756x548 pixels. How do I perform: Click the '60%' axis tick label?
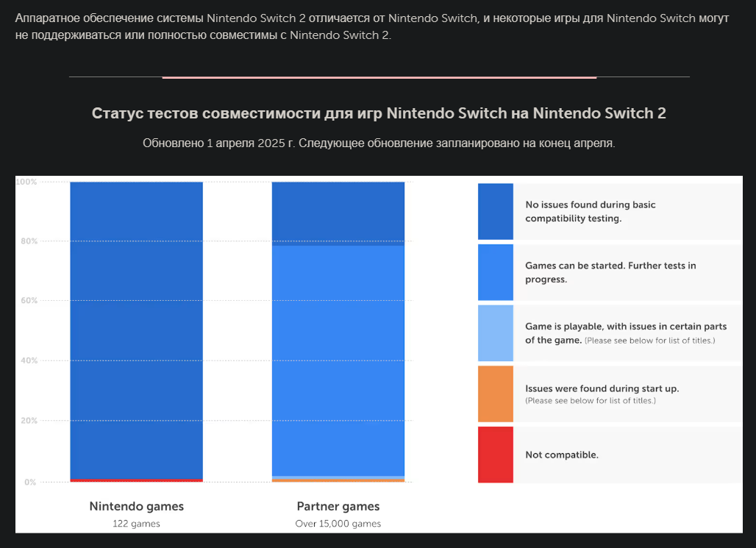pos(29,301)
